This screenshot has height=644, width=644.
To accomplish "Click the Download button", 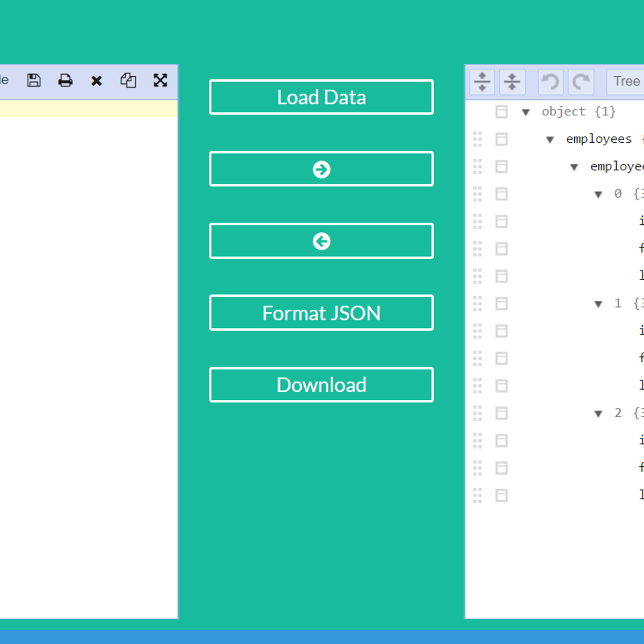I will [321, 385].
